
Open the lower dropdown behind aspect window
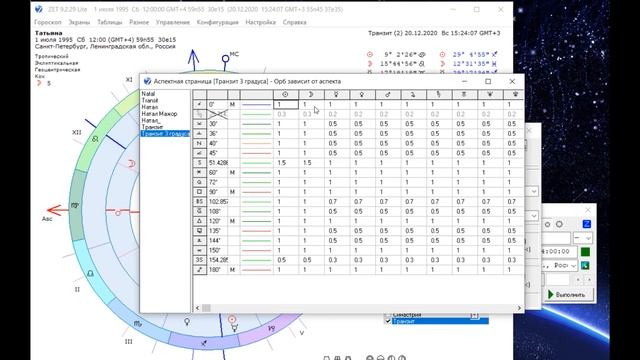(x=534, y=216)
